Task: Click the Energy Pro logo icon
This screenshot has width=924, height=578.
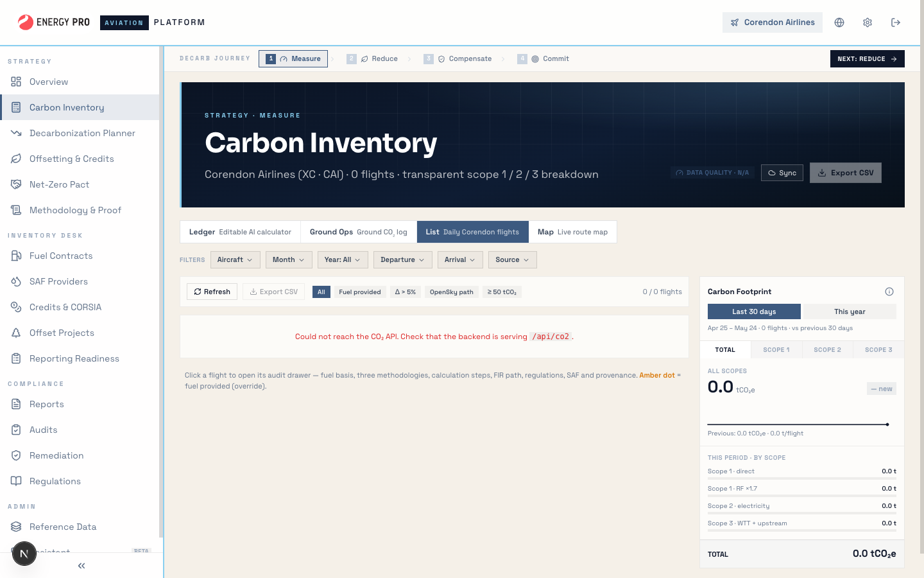Action: [x=26, y=22]
